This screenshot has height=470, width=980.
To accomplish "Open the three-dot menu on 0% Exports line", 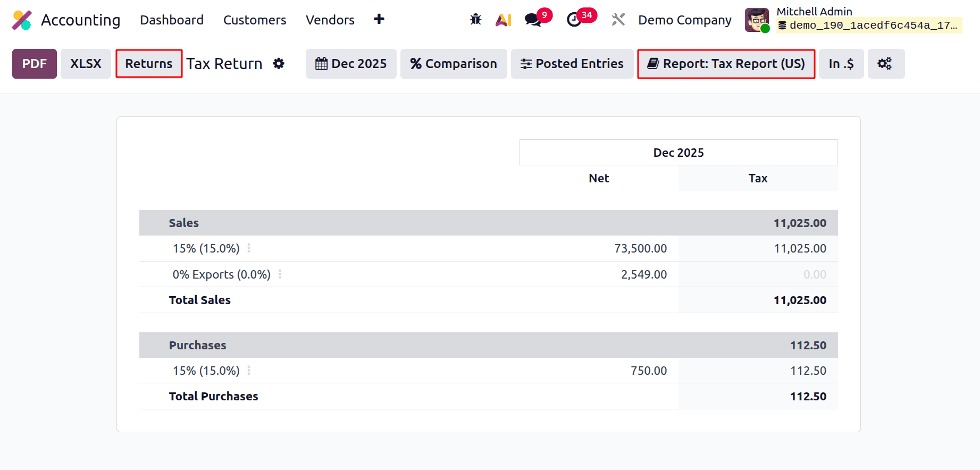I will [280, 274].
